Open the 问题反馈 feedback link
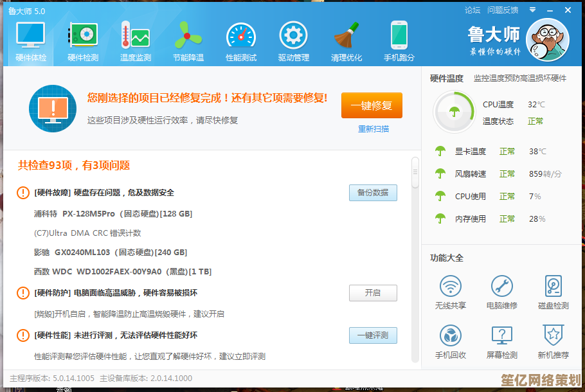This screenshot has width=585, height=392. [503, 10]
